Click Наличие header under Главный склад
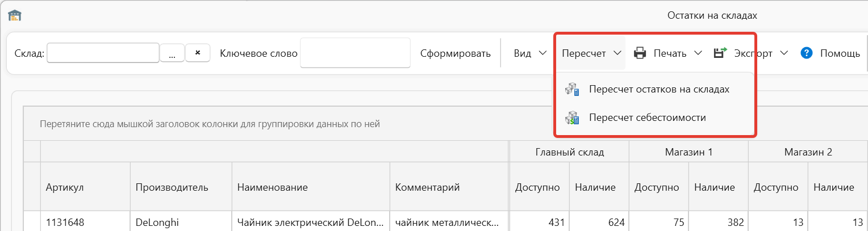This screenshot has height=231, width=868. point(599,187)
